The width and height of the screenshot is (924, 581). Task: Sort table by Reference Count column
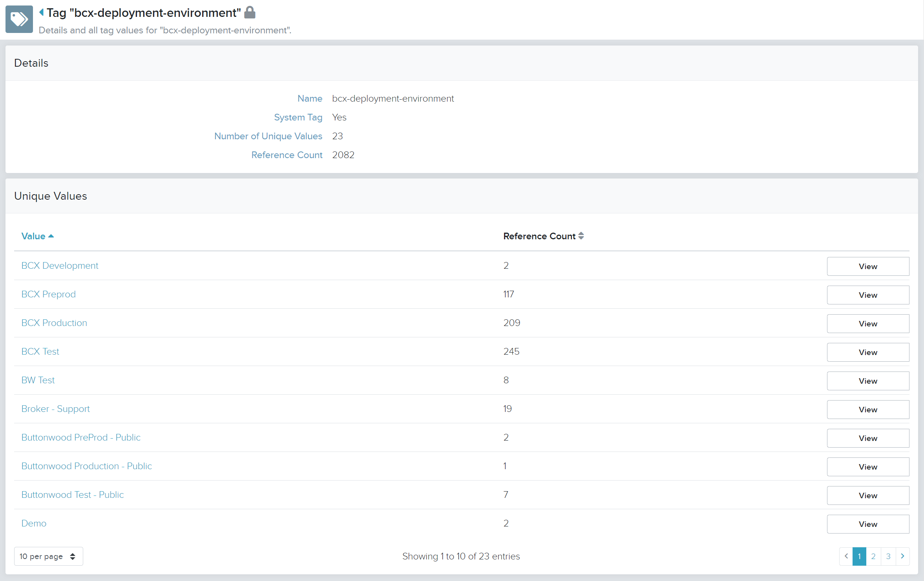coord(544,236)
